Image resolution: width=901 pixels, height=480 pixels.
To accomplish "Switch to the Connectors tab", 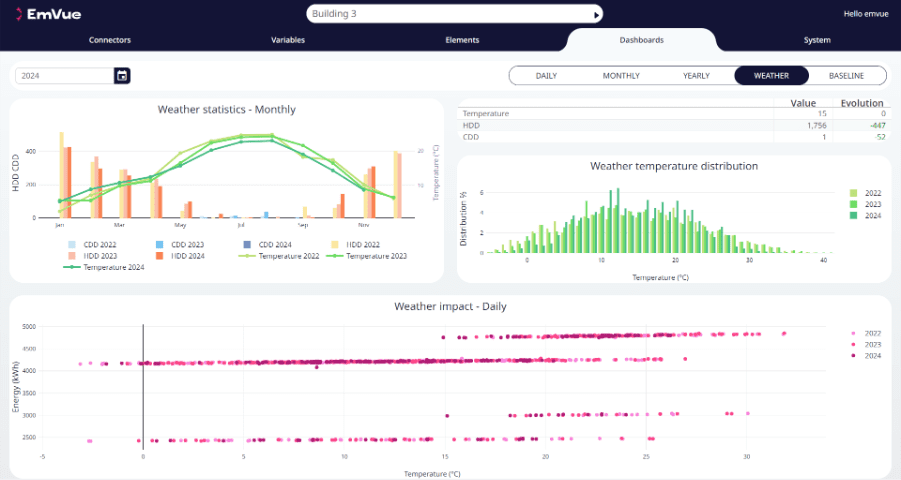I will pos(110,40).
